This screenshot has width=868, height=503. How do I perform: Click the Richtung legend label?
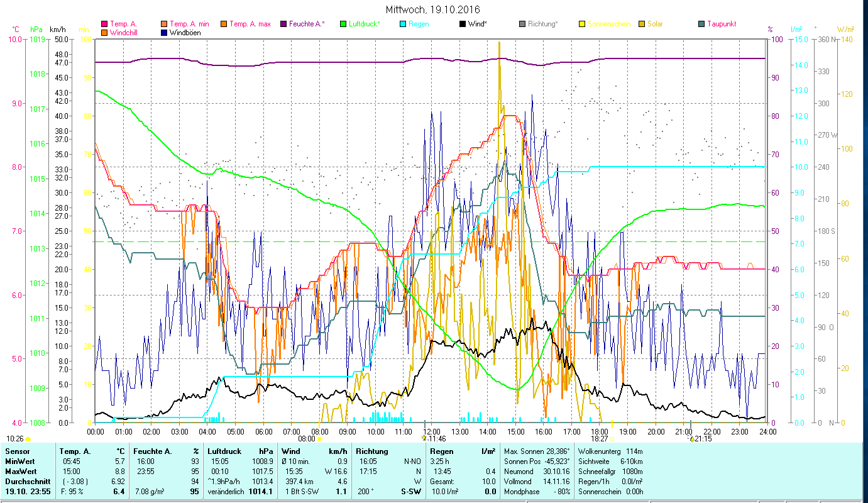tap(542, 24)
